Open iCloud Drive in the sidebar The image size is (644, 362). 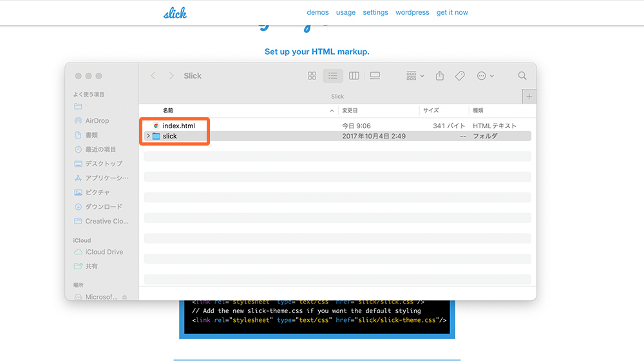click(104, 252)
